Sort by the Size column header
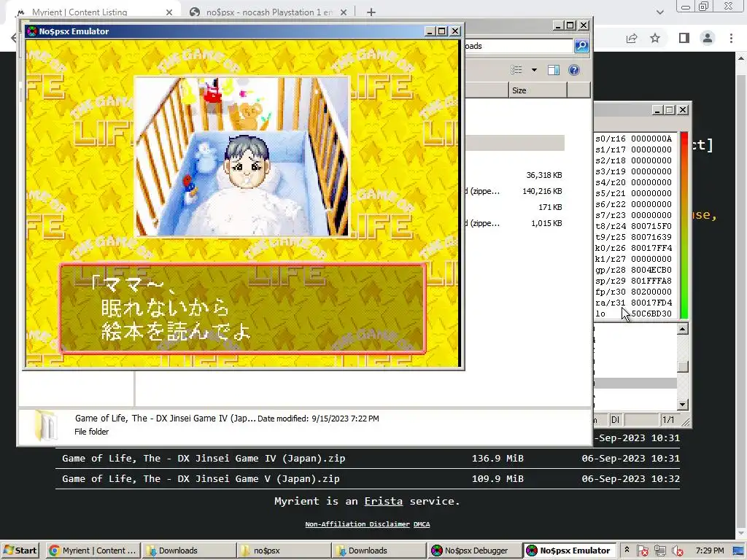 [538, 90]
